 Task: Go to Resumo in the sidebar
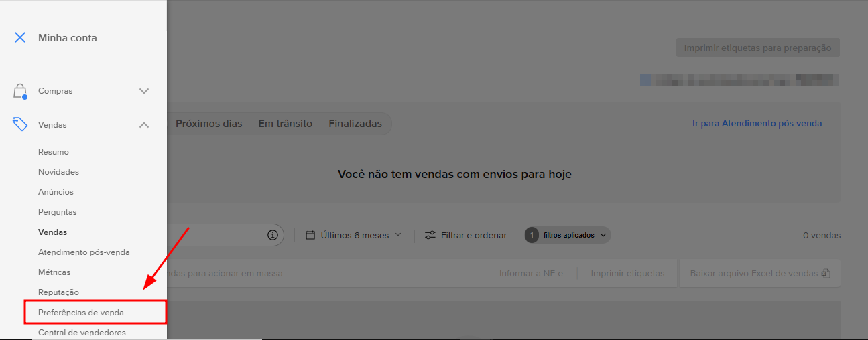click(54, 152)
